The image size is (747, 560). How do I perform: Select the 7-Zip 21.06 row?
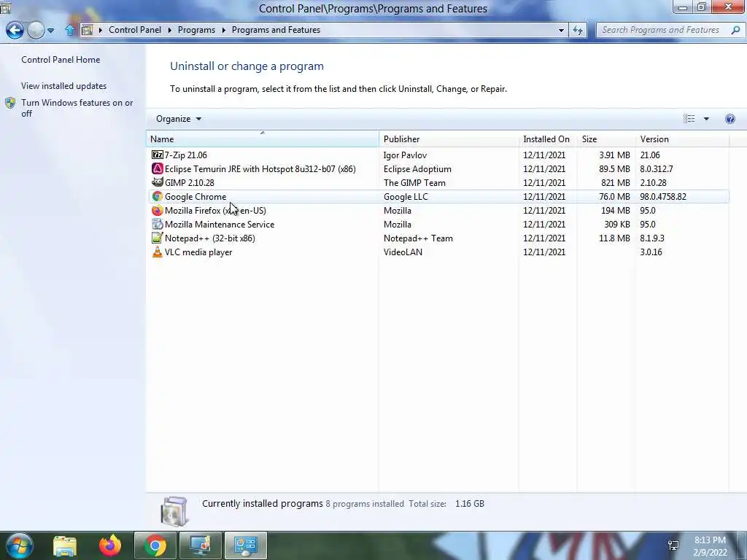(x=438, y=155)
